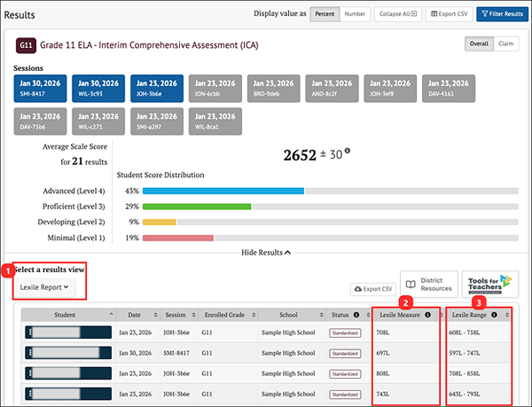Viewport: 532px width, 407px height.
Task: Click the G11 grade badge
Action: click(26, 45)
